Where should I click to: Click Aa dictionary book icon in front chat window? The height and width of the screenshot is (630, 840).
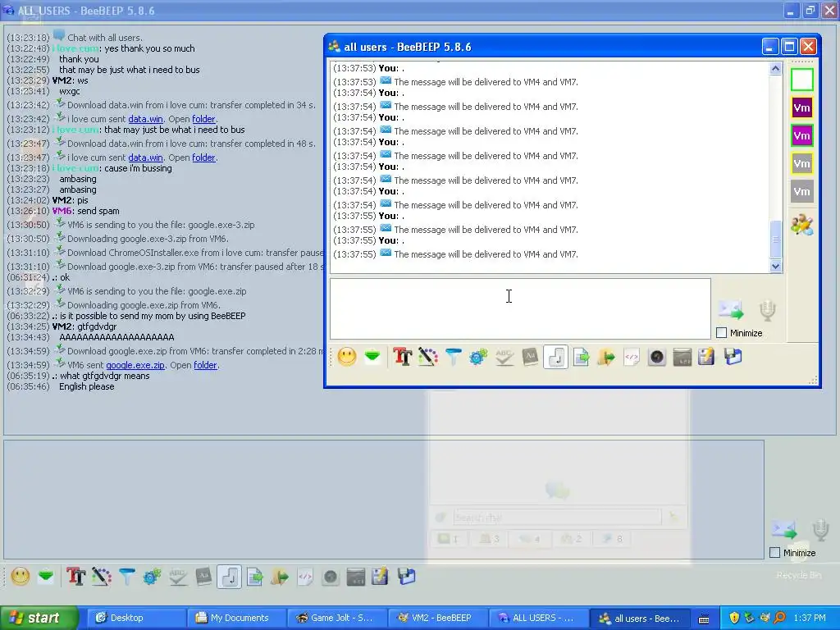[x=530, y=357]
